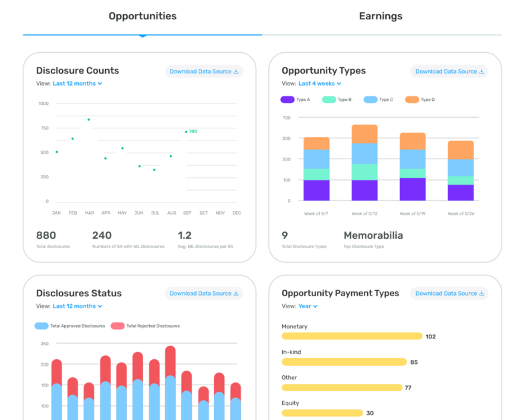
Task: Click the Monetary payment bar
Action: [352, 336]
